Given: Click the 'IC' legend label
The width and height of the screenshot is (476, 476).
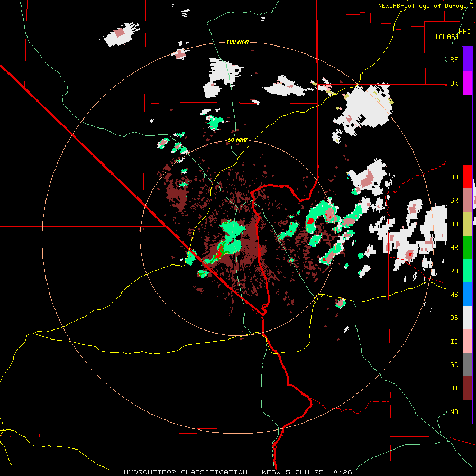Looking at the screenshot, I should point(454,342).
